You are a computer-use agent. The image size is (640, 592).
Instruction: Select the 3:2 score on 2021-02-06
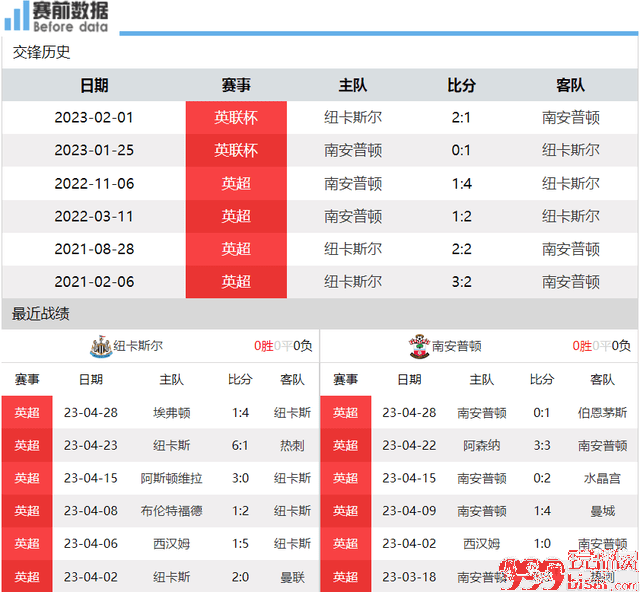[x=461, y=282]
